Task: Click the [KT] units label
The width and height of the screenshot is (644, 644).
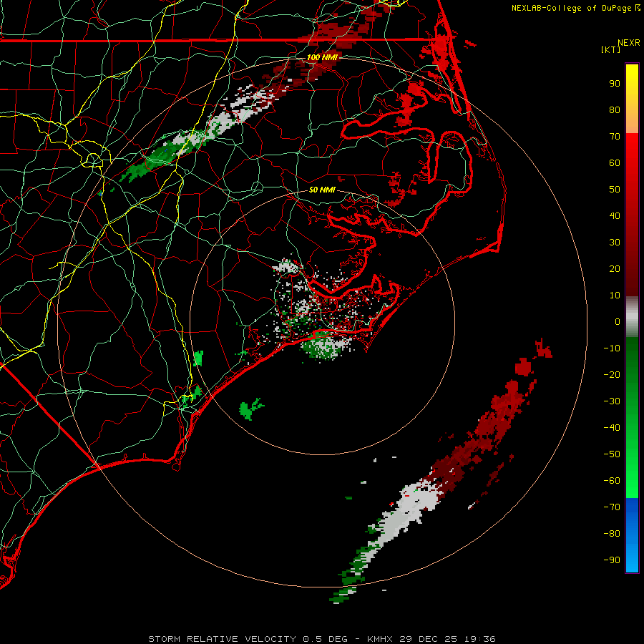Action: (611, 49)
